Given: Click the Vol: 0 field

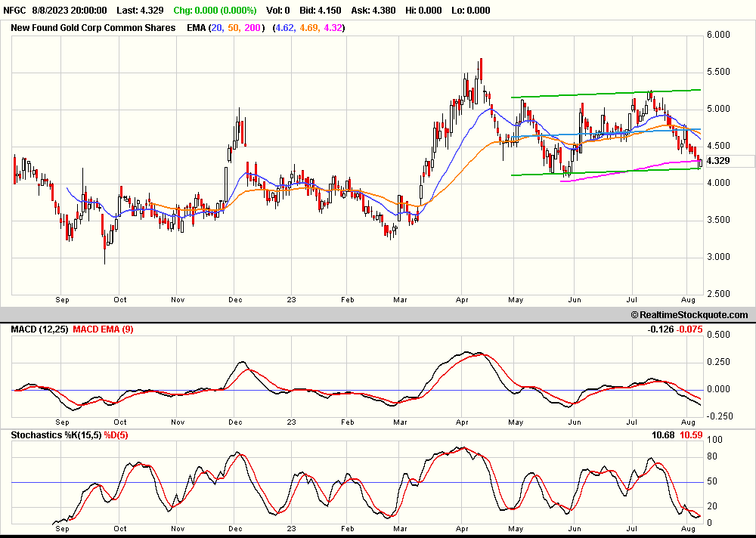Looking at the screenshot, I should click(x=277, y=10).
